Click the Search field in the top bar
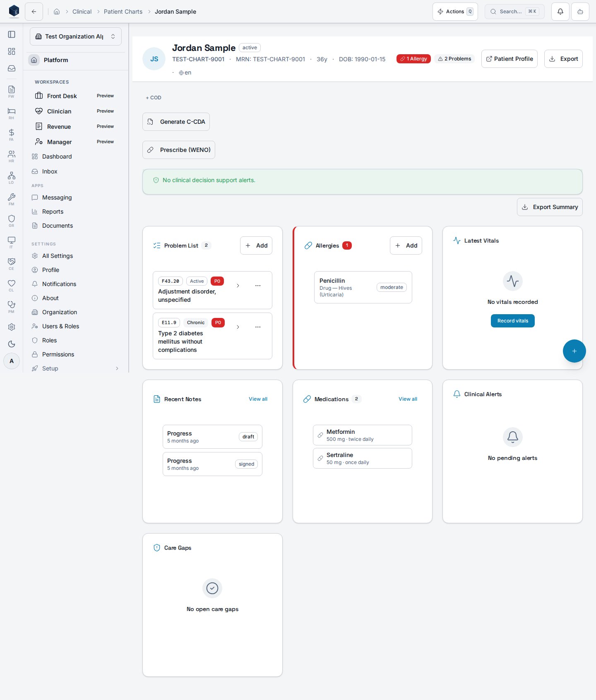Image resolution: width=596 pixels, height=700 pixels. [514, 12]
